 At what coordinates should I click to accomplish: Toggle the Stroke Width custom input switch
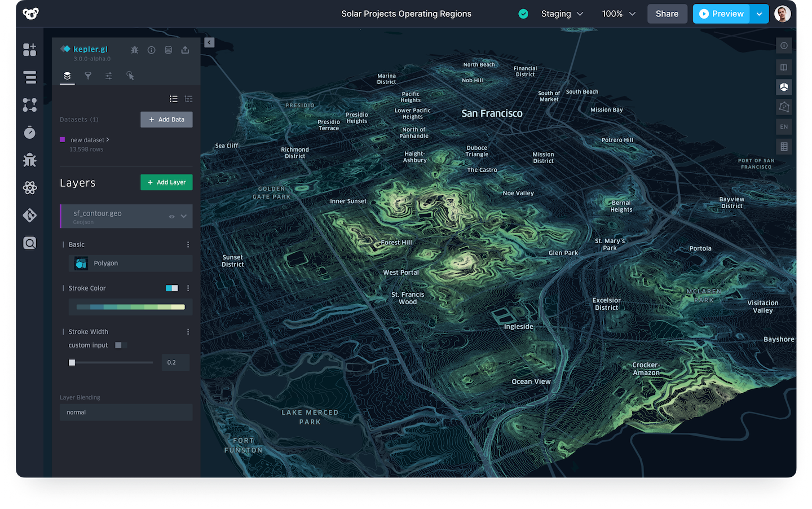tap(120, 345)
